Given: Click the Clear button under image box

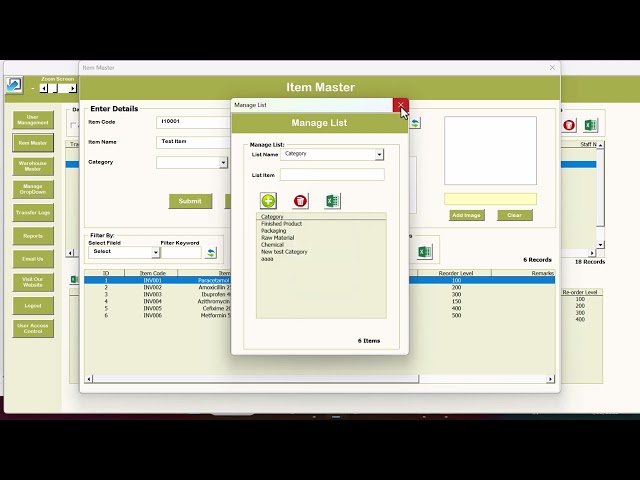Looking at the screenshot, I should tap(515, 215).
